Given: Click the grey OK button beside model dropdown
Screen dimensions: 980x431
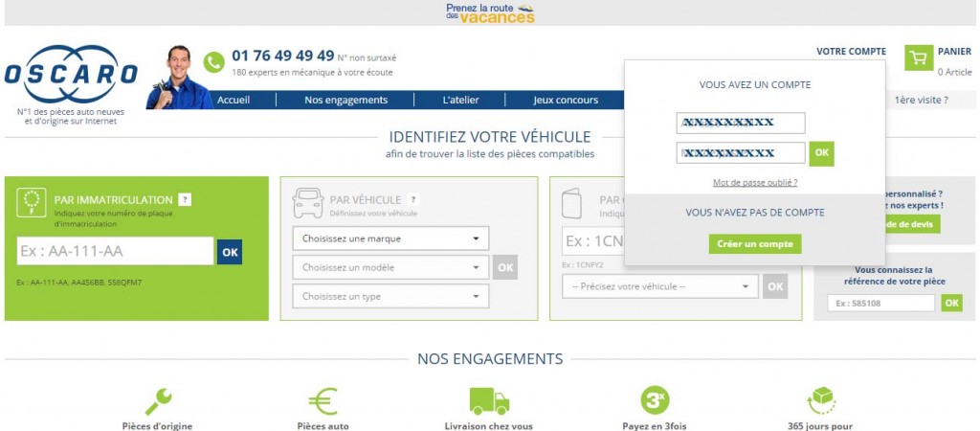Looking at the screenshot, I should (x=505, y=267).
